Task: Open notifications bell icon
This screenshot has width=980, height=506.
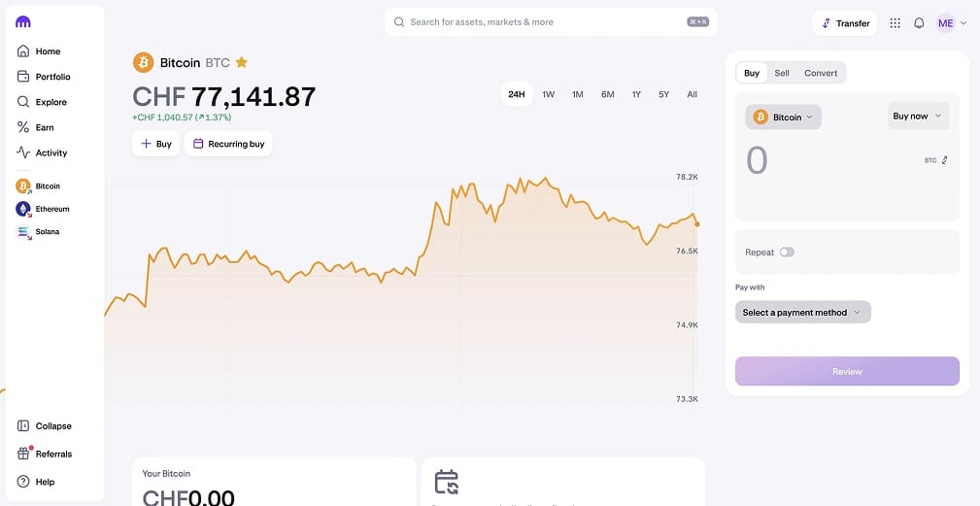Action: 919,23
